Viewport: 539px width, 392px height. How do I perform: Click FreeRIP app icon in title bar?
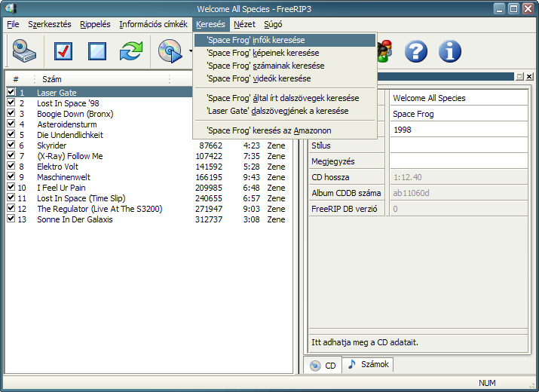[x=11, y=8]
